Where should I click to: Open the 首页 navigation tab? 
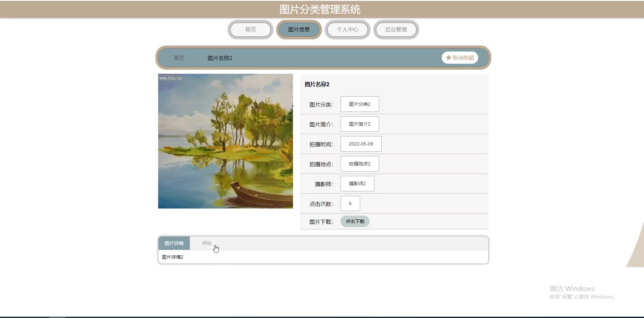coord(250,30)
